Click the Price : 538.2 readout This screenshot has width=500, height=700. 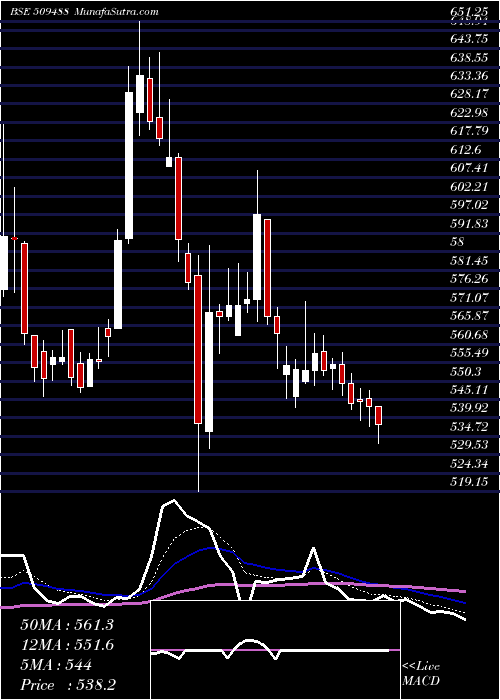[x=67, y=685]
